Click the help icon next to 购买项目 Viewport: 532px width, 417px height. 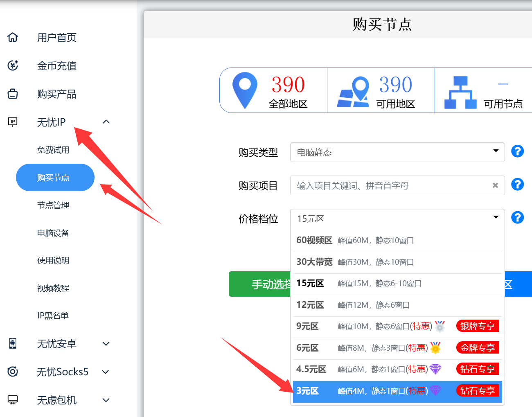point(517,185)
